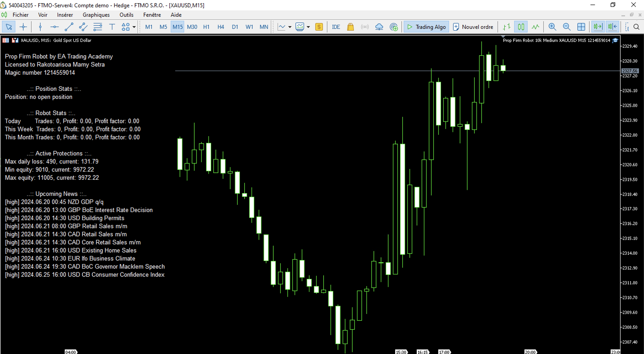Open the indicators list icon
This screenshot has width=644, height=354.
[300, 27]
